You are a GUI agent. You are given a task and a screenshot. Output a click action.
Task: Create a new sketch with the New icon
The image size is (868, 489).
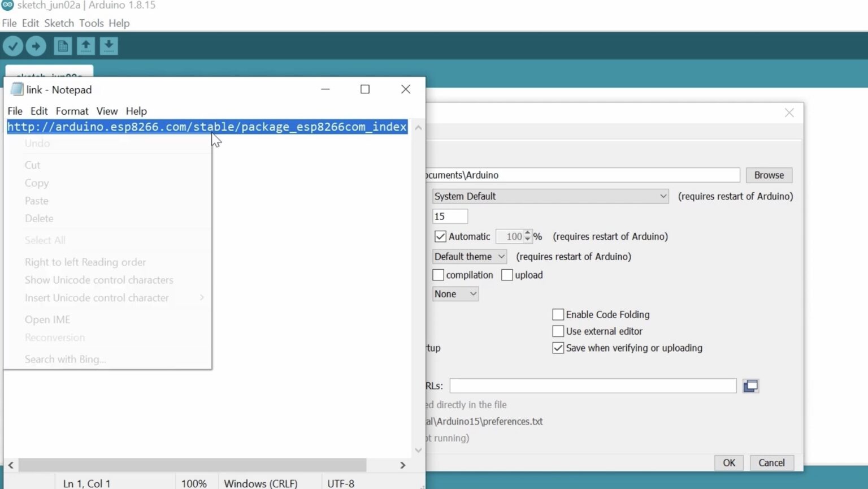click(63, 46)
